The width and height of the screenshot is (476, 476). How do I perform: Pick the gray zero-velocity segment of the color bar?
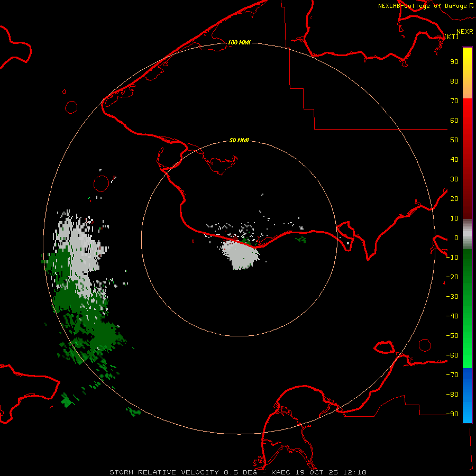[467, 234]
